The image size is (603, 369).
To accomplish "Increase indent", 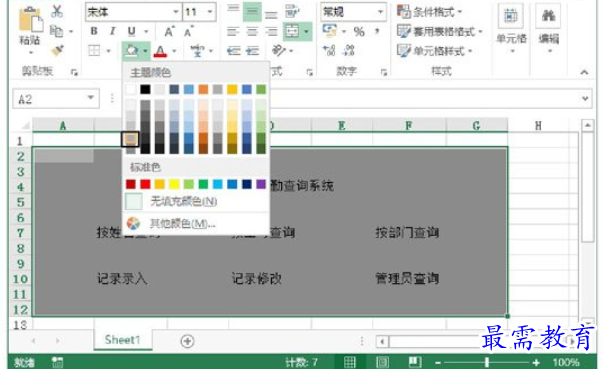I will coord(252,50).
